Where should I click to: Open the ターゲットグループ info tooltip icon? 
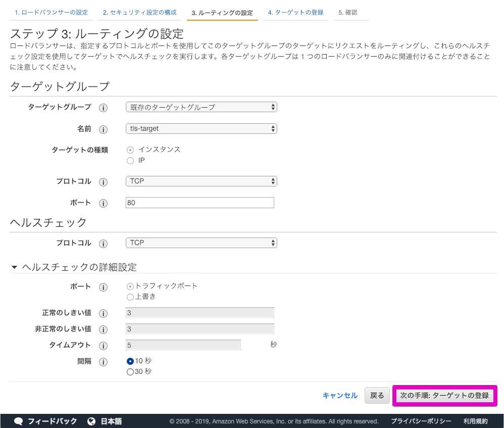pos(104,107)
